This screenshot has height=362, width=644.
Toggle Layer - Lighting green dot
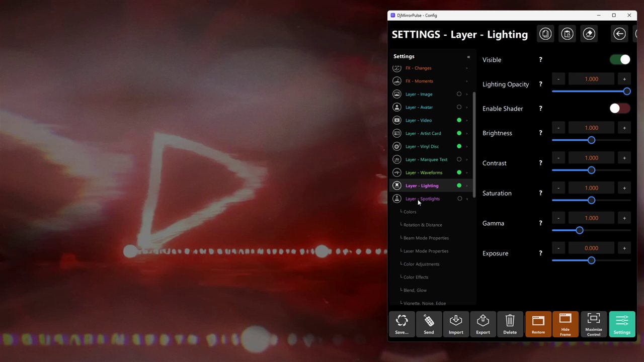[x=459, y=186]
